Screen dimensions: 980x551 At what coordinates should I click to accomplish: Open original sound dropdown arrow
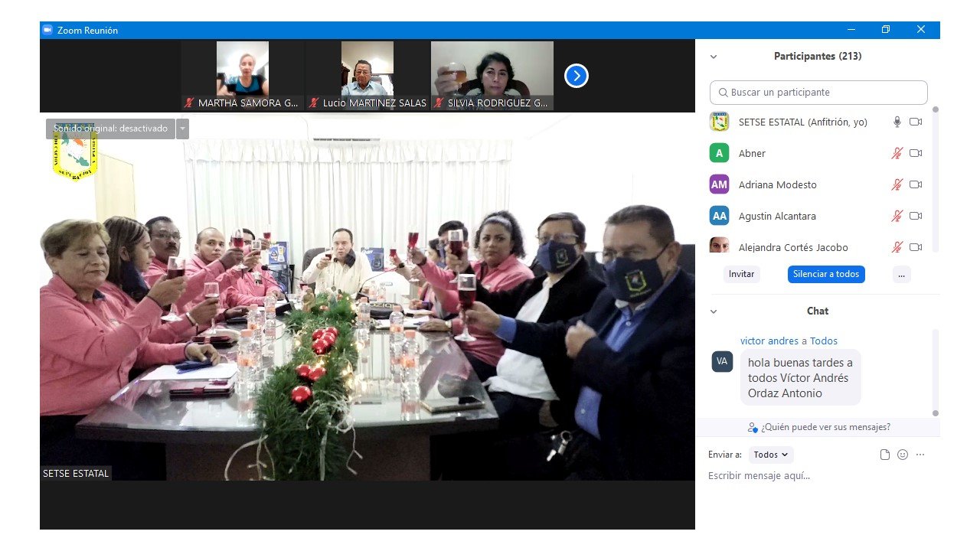click(x=182, y=129)
